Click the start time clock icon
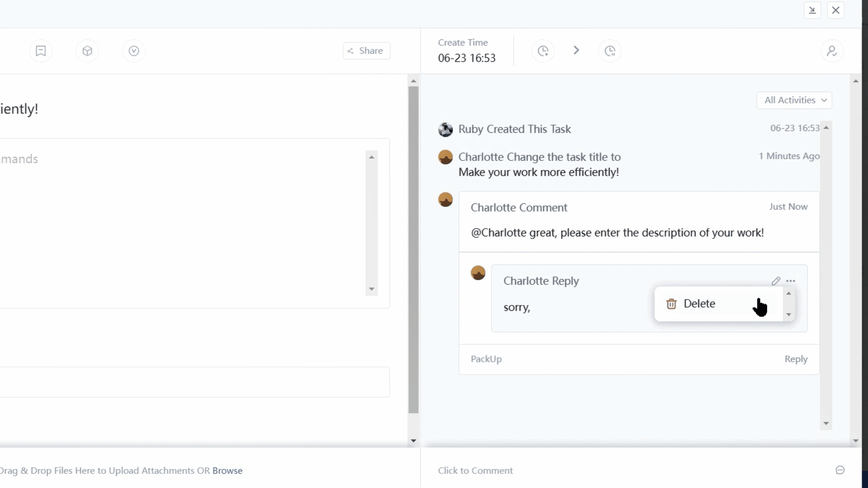 pyautogui.click(x=543, y=51)
